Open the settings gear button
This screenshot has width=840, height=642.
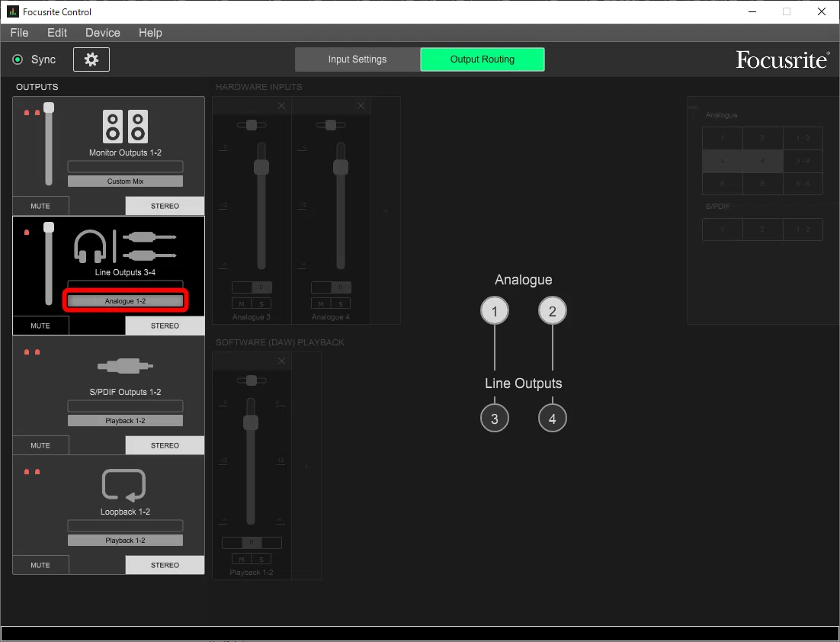click(x=91, y=59)
